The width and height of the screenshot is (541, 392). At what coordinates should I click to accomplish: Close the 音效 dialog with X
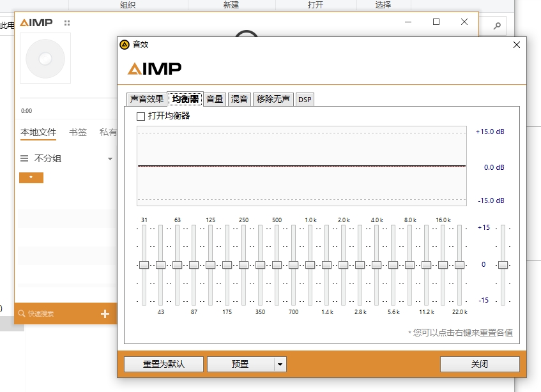[517, 45]
